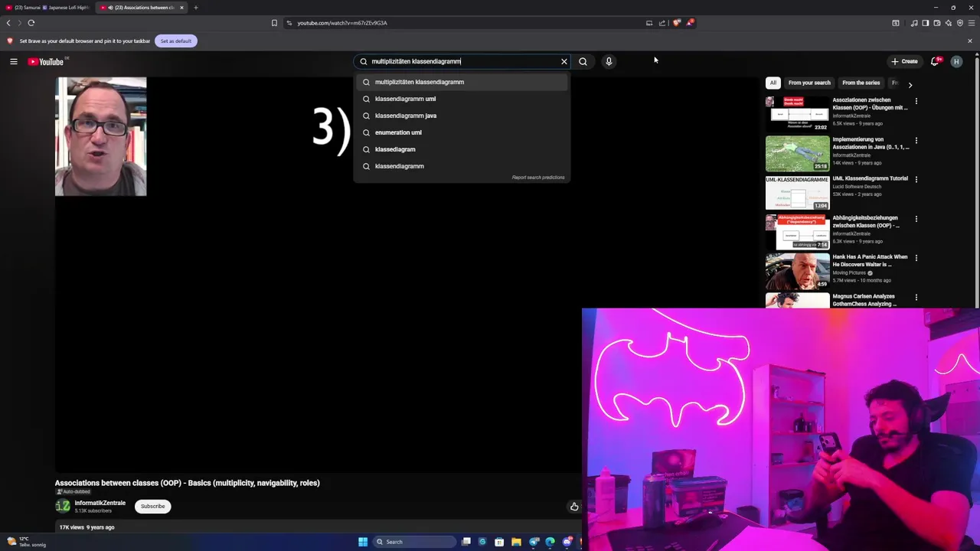Open options for 'Magnus Carlsen Analyzes' video

pyautogui.click(x=916, y=297)
